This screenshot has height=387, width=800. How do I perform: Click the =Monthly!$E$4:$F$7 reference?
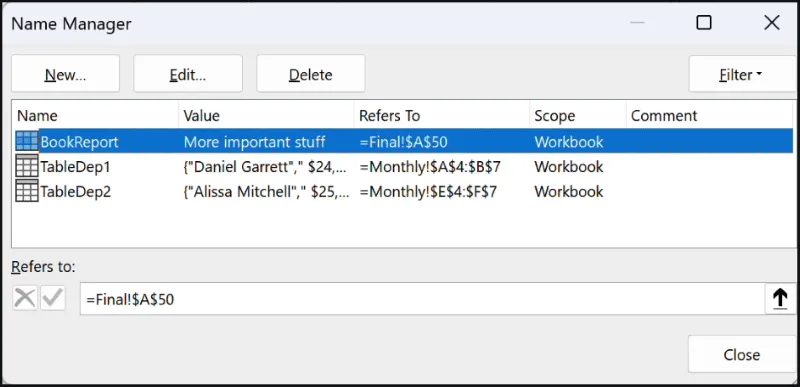pos(428,192)
